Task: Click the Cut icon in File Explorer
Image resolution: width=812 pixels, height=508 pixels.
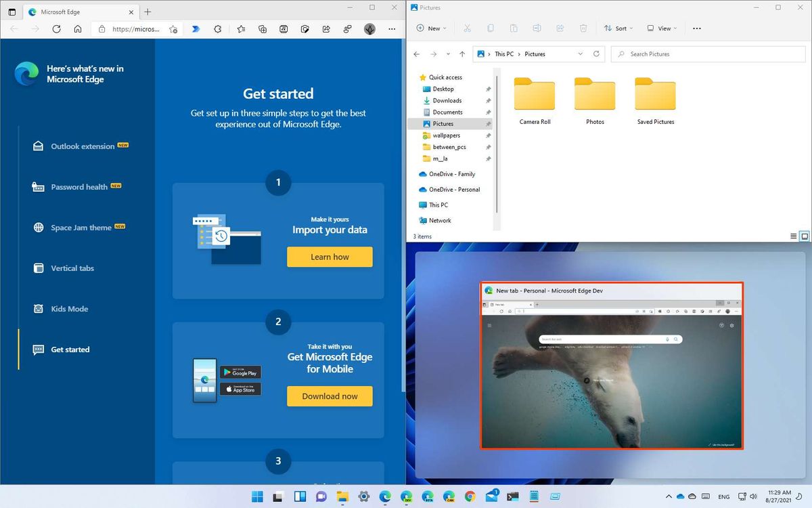Action: pos(466,28)
